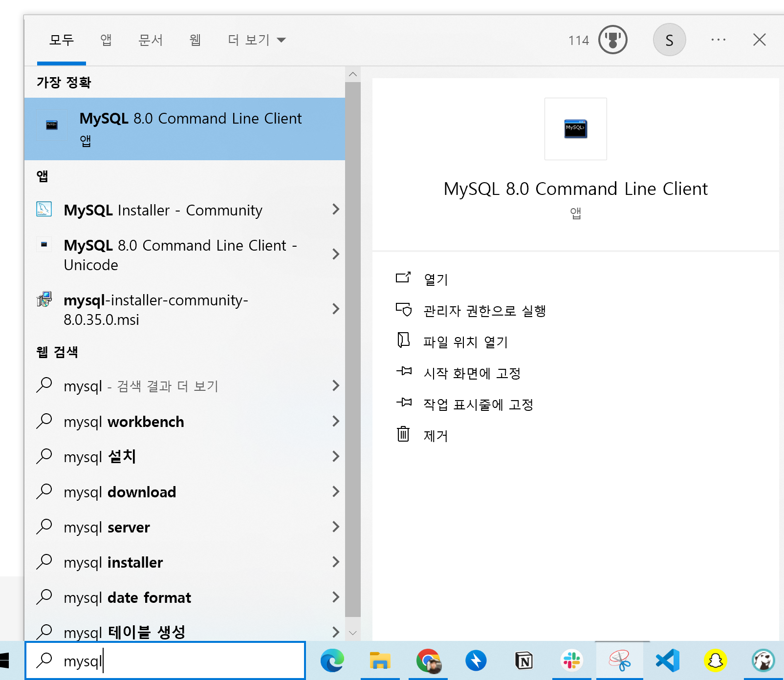This screenshot has height=680, width=784.
Task: Switch to the 앱 tab
Action: pyautogui.click(x=106, y=40)
